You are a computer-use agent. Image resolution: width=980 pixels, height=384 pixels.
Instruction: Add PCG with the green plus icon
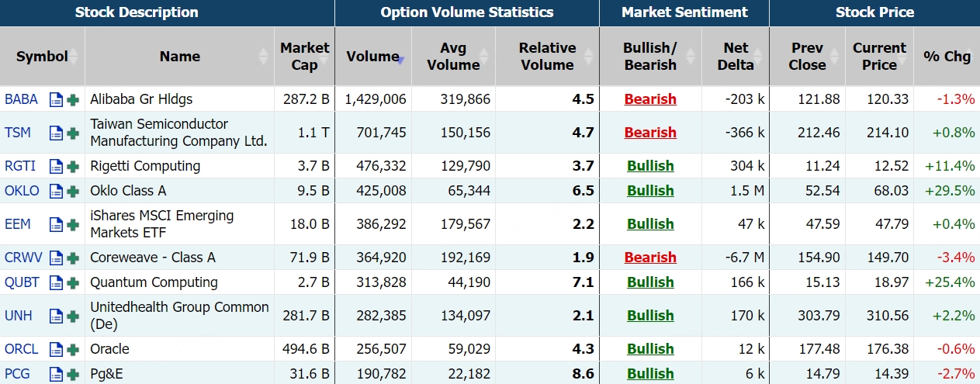(x=73, y=374)
